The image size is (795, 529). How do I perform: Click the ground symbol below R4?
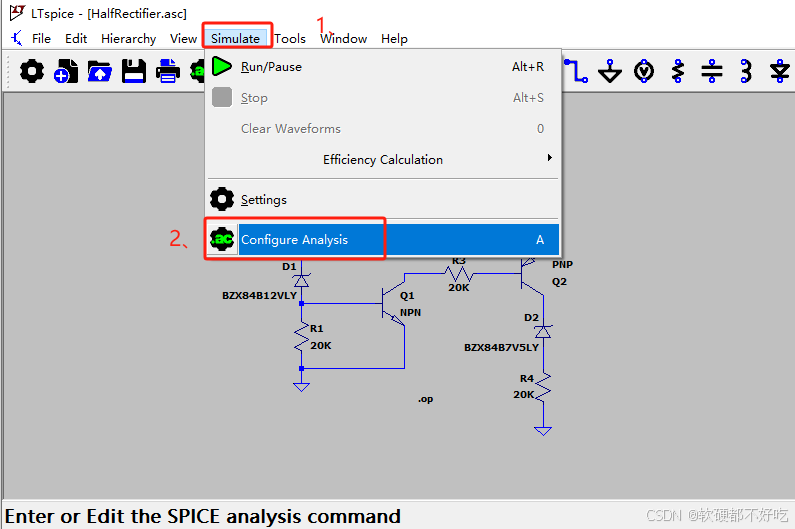(x=543, y=431)
